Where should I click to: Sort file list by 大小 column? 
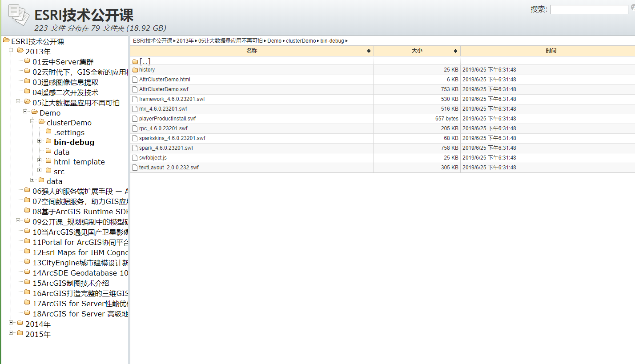coord(417,51)
